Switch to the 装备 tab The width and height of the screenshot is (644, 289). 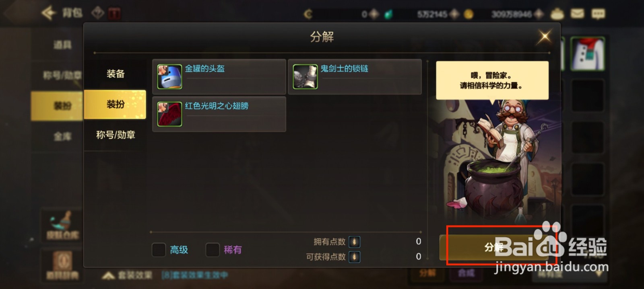coord(115,74)
